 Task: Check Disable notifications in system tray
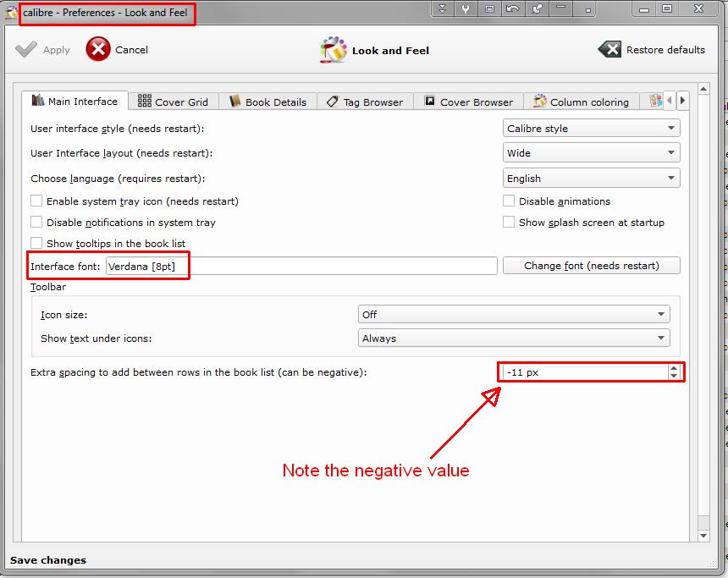coord(36,222)
